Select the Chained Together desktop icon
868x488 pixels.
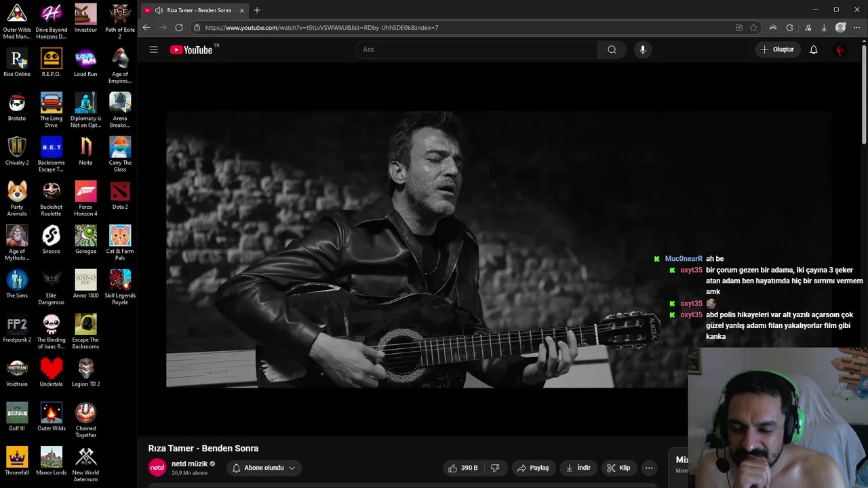coord(85,420)
